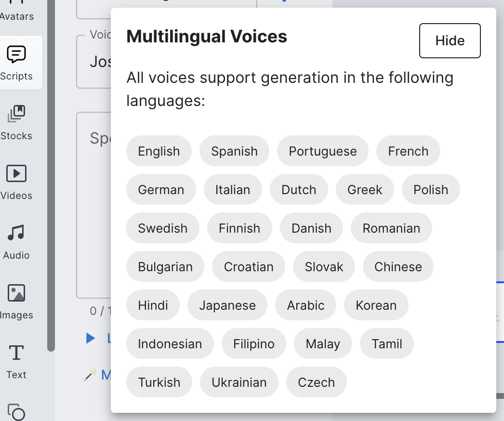Click the Danish language chip
The image size is (504, 421).
point(311,228)
